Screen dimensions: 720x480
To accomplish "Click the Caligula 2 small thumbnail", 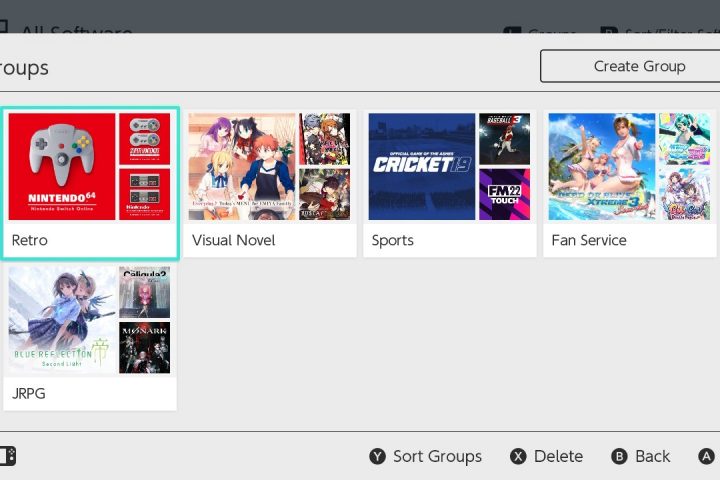I will tap(144, 292).
